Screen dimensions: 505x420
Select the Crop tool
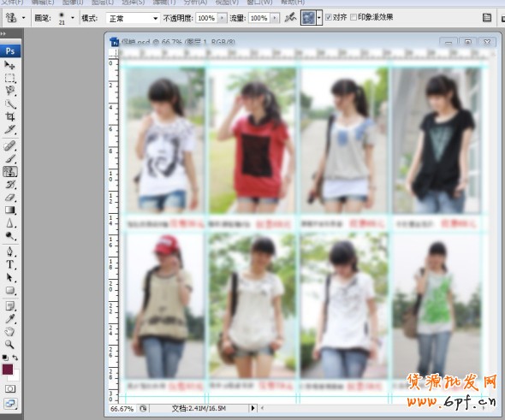[x=9, y=116]
